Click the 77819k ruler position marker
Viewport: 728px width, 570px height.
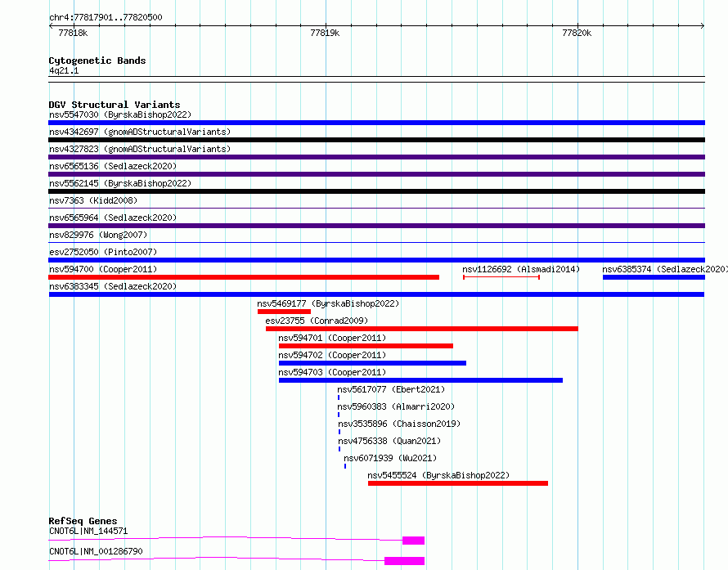[x=325, y=33]
